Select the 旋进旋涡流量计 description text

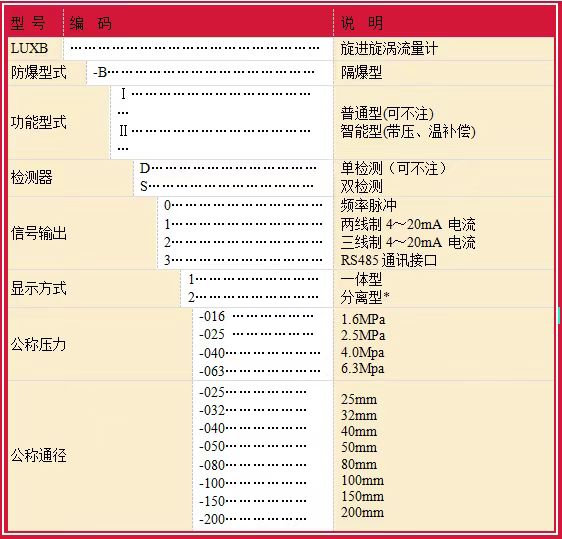(389, 48)
